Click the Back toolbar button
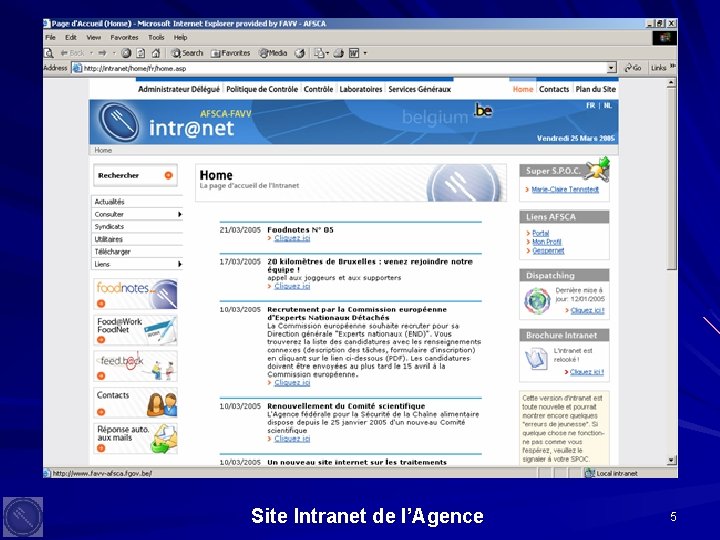The image size is (720, 540). click(73, 53)
